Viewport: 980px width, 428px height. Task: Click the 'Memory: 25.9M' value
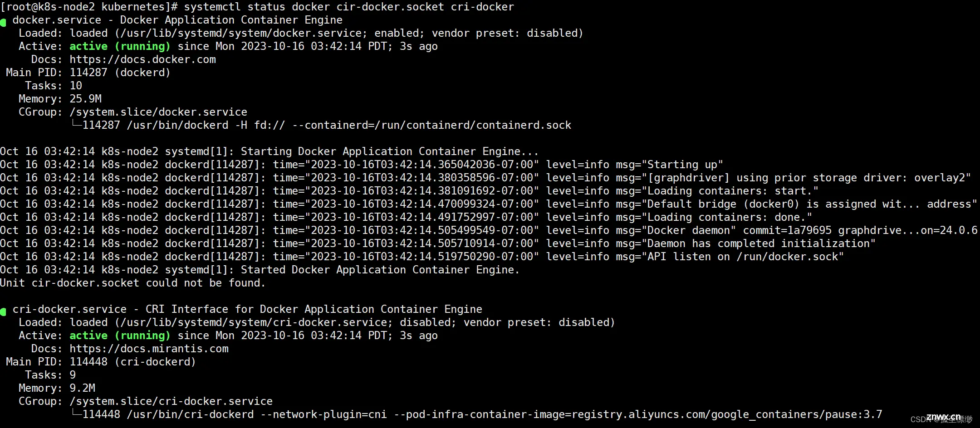click(x=85, y=99)
